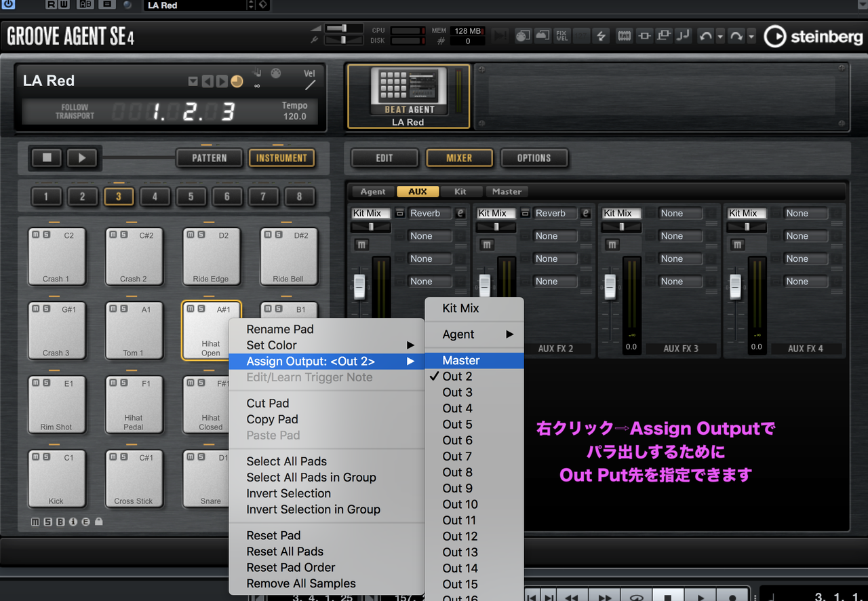Open Reverb editor 'e' on AUX FX 2

(x=585, y=213)
